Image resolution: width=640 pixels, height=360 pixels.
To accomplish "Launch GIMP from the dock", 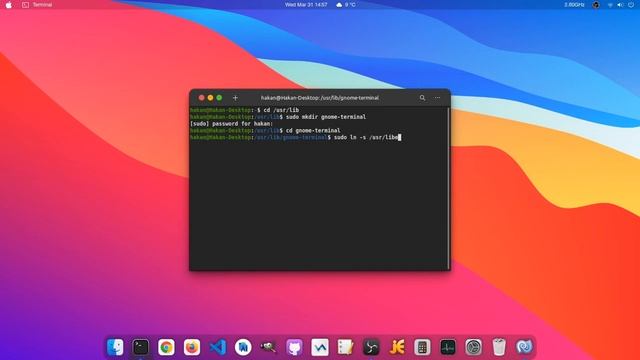I will (x=269, y=347).
